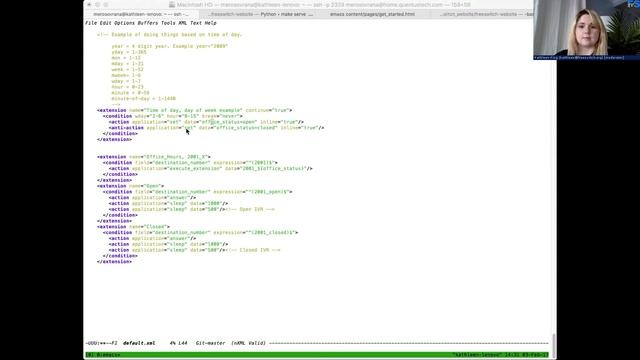Viewport: 640px width, 360px height.
Task: Click the (nXML Valid) mode indicator
Action: pyautogui.click(x=248, y=343)
